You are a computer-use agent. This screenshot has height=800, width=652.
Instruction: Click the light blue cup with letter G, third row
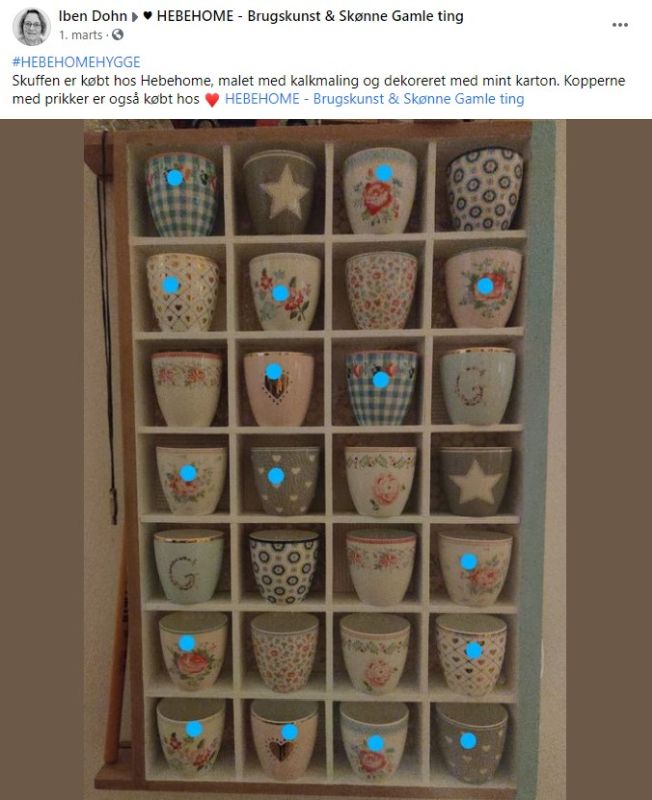pyautogui.click(x=478, y=386)
